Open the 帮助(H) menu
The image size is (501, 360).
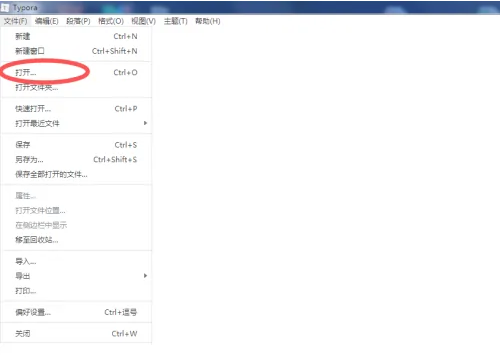pyautogui.click(x=208, y=21)
